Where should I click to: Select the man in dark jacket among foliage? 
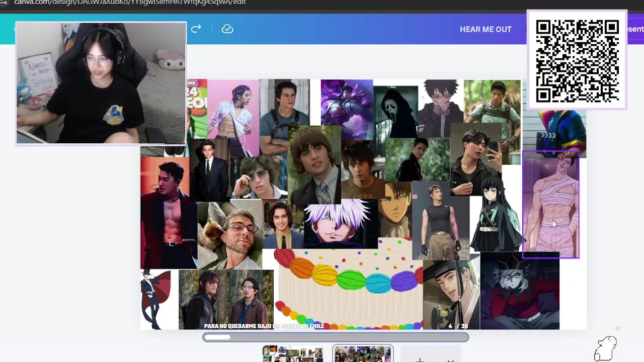coord(418,160)
